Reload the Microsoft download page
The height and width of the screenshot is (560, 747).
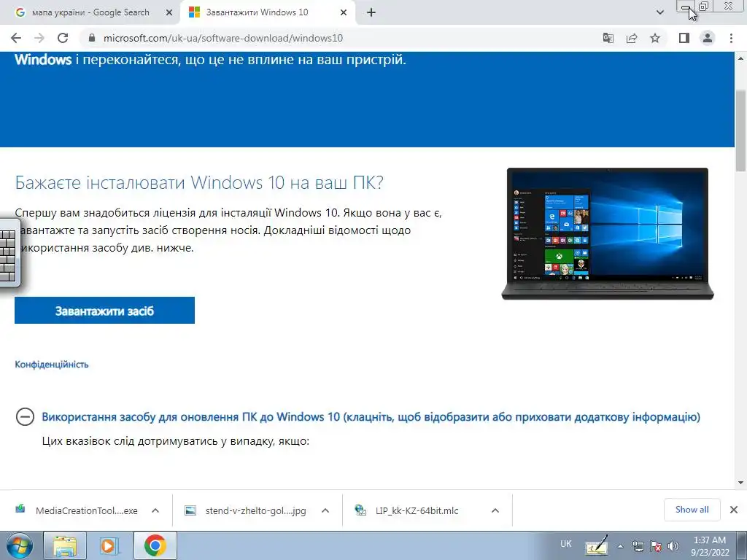[63, 38]
